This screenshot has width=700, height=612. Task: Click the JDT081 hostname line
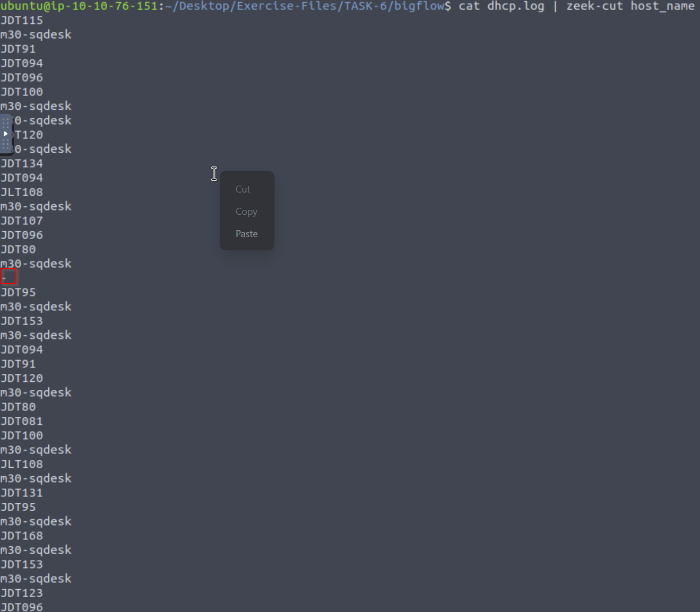pos(22,422)
